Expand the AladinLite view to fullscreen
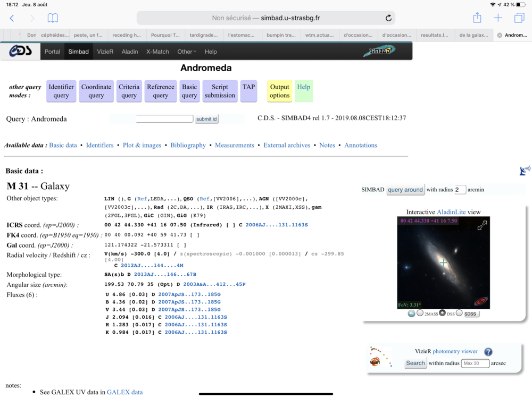The height and width of the screenshot is (398, 532). (482, 225)
